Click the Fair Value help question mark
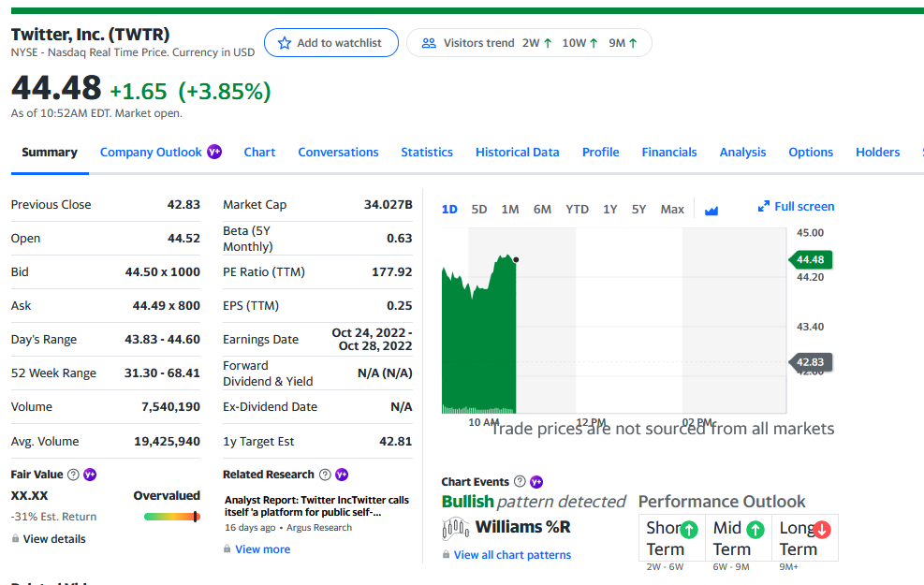 (x=73, y=475)
